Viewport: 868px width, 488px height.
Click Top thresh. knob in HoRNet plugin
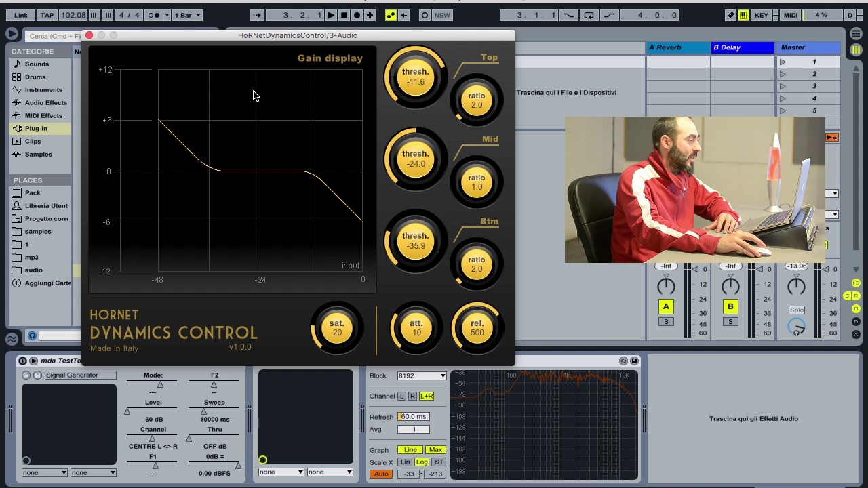(x=416, y=77)
